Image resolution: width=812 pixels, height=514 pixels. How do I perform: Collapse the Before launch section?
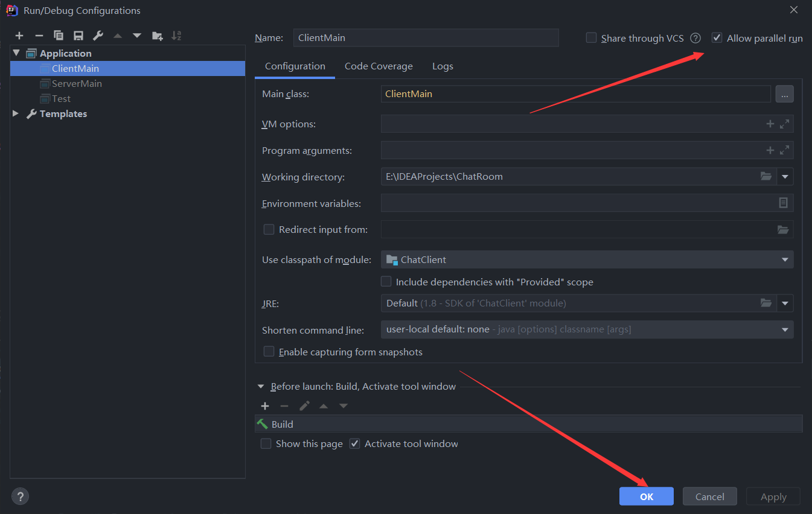tap(261, 386)
